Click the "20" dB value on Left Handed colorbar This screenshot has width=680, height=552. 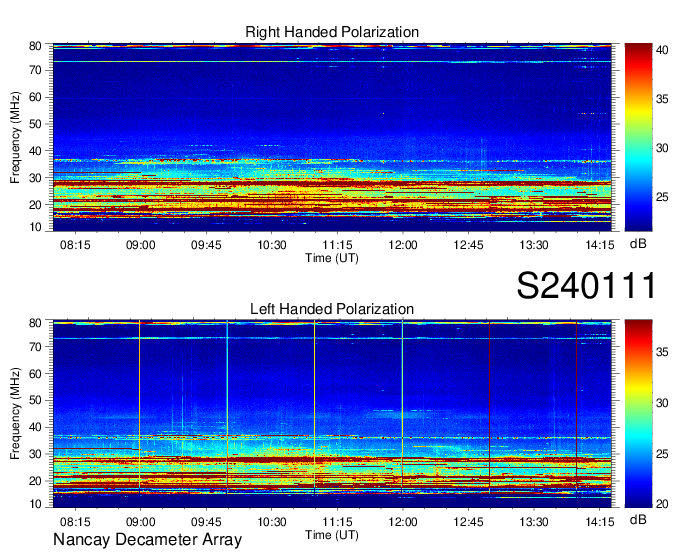tap(662, 504)
